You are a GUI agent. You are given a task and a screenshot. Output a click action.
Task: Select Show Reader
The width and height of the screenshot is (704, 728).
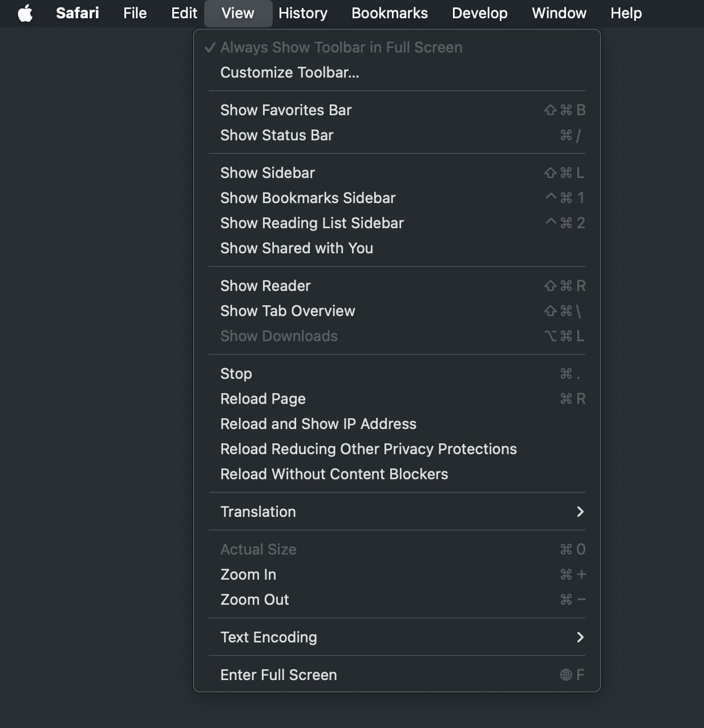[x=397, y=286]
